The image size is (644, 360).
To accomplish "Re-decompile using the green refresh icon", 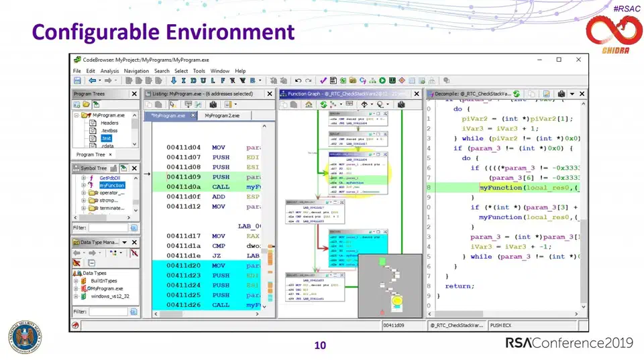I will (x=517, y=94).
